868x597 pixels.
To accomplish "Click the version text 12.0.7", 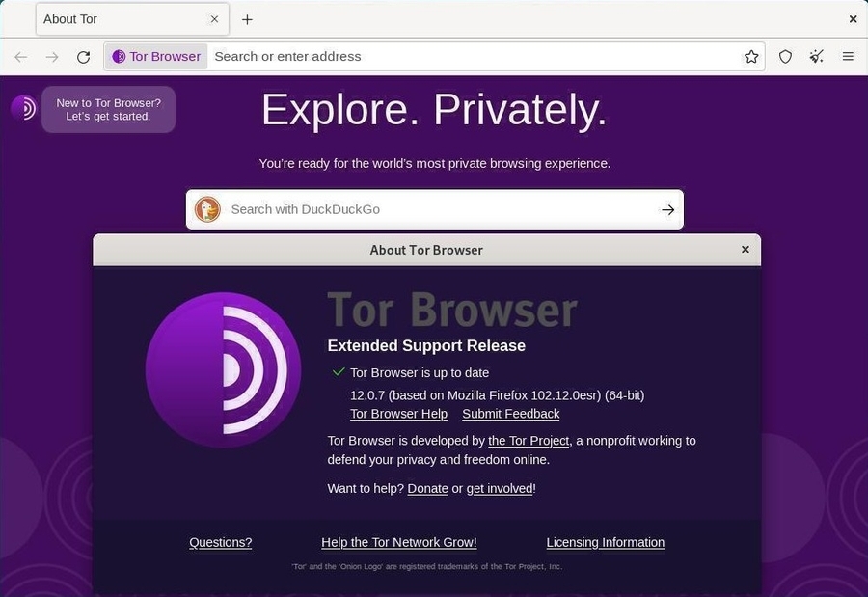I will [497, 395].
